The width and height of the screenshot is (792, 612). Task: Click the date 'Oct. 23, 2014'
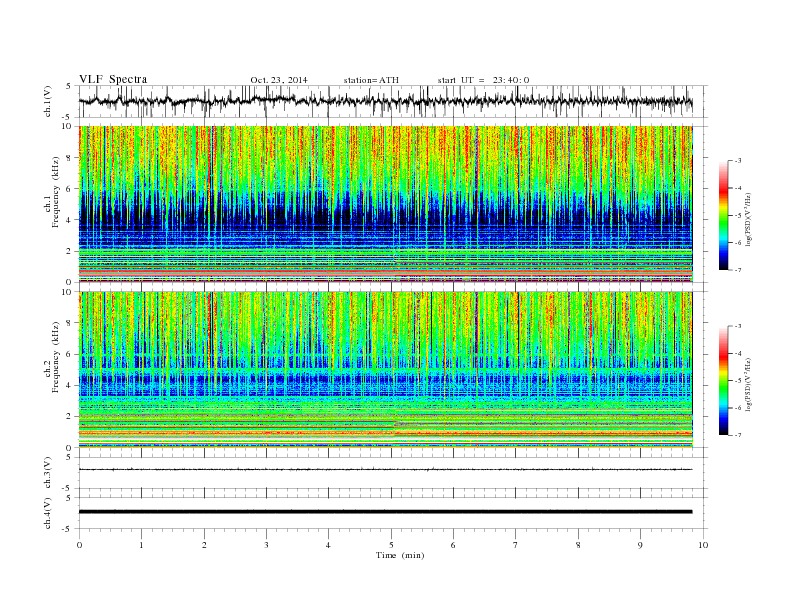coord(279,80)
